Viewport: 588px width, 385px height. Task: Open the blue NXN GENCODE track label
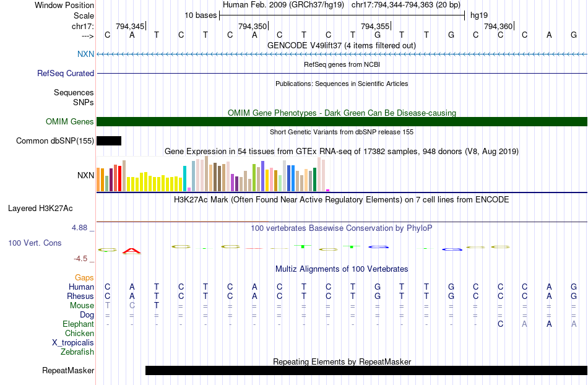coord(85,54)
